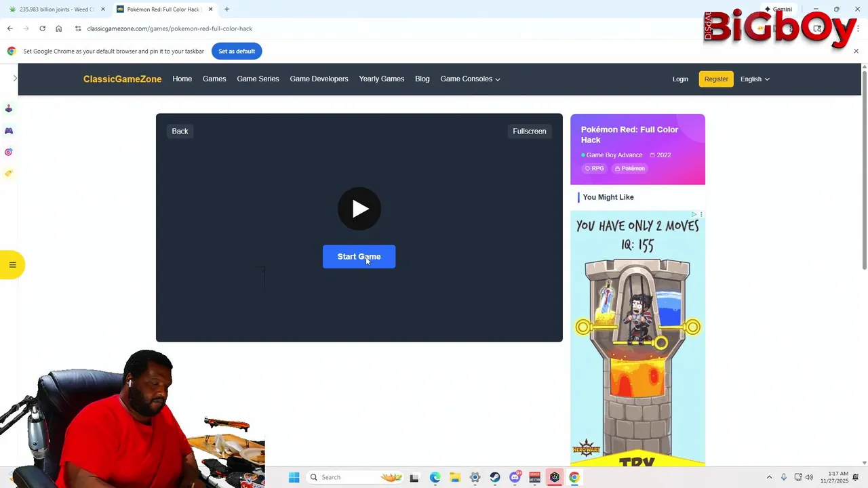Close the Pokémon Red tab
This screenshot has width=868, height=488.
(x=210, y=9)
